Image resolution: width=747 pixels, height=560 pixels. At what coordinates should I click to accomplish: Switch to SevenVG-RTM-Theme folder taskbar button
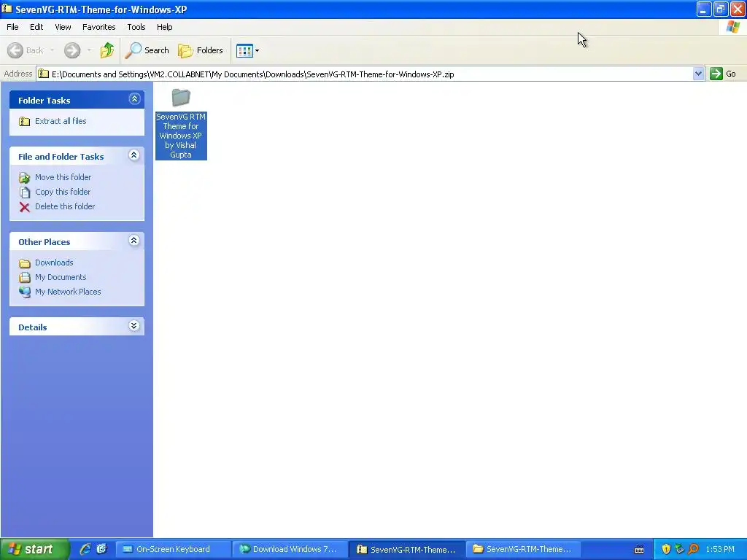[x=523, y=550]
